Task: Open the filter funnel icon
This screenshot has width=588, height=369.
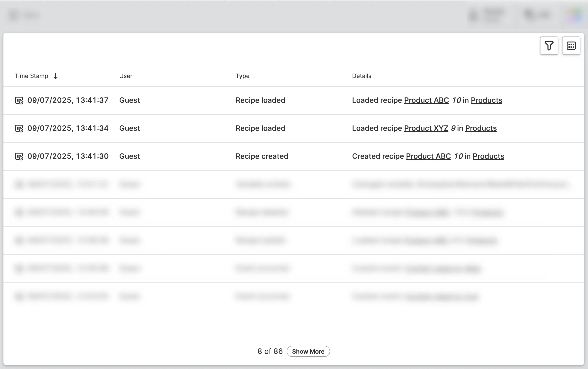Action: pyautogui.click(x=549, y=46)
